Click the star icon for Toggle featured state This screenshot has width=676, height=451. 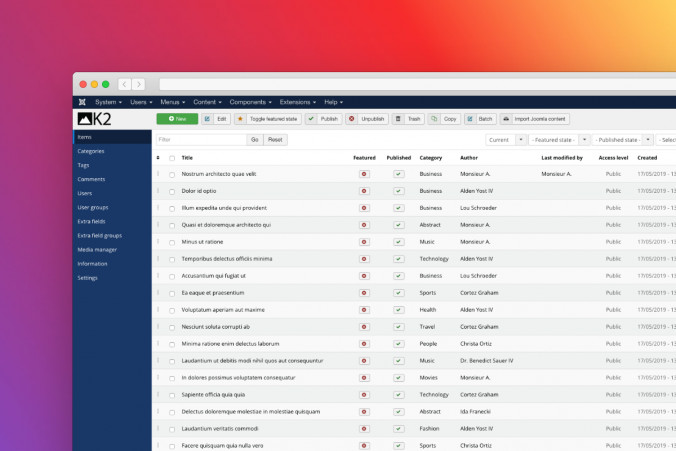[240, 119]
